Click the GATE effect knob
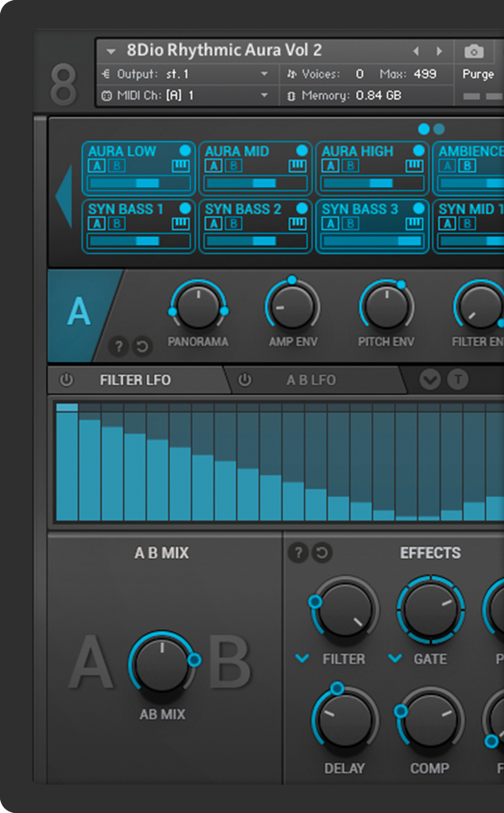The image size is (504, 813). [x=430, y=610]
